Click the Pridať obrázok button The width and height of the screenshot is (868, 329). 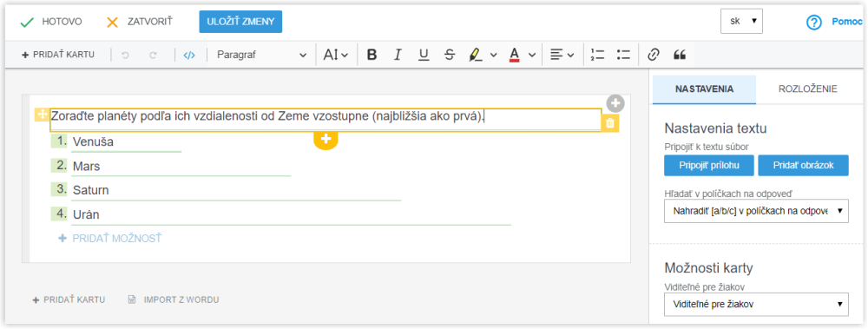coord(803,166)
